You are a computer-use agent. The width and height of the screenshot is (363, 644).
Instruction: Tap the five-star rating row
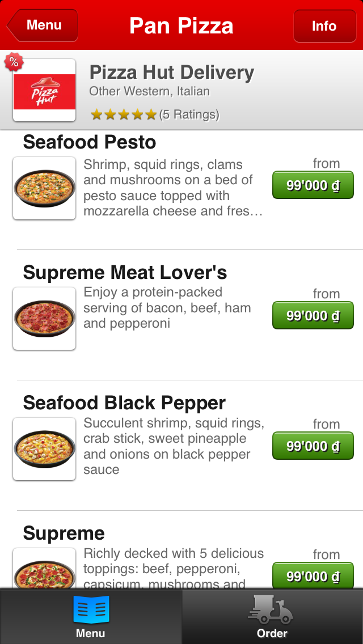tap(154, 115)
